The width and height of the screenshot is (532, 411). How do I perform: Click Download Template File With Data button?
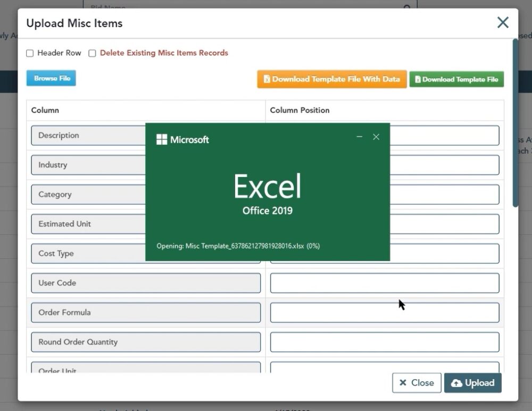332,79
